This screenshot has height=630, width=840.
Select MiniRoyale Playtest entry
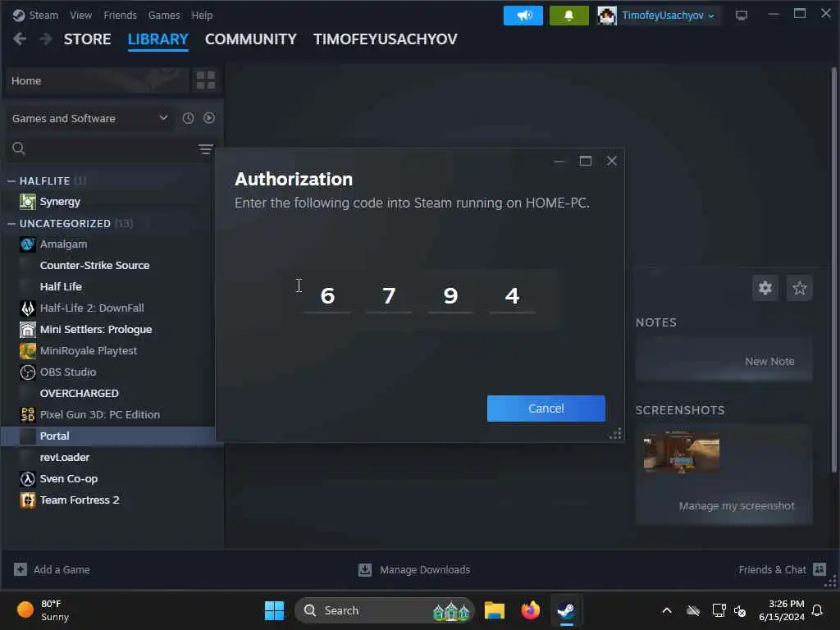(89, 350)
